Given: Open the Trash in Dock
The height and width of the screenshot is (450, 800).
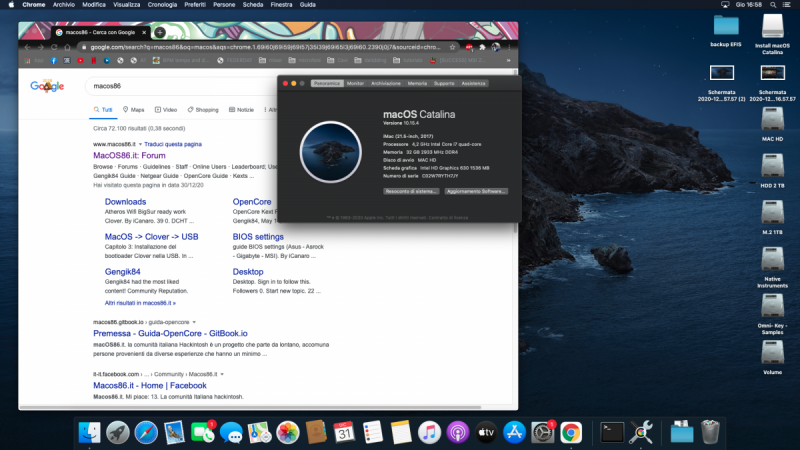Looking at the screenshot, I should click(x=710, y=433).
